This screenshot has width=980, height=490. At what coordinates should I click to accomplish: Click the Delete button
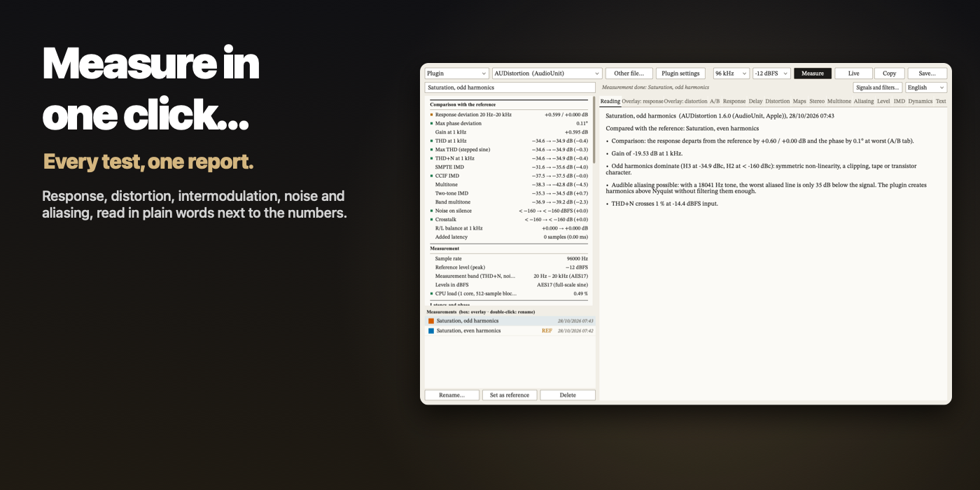click(568, 395)
